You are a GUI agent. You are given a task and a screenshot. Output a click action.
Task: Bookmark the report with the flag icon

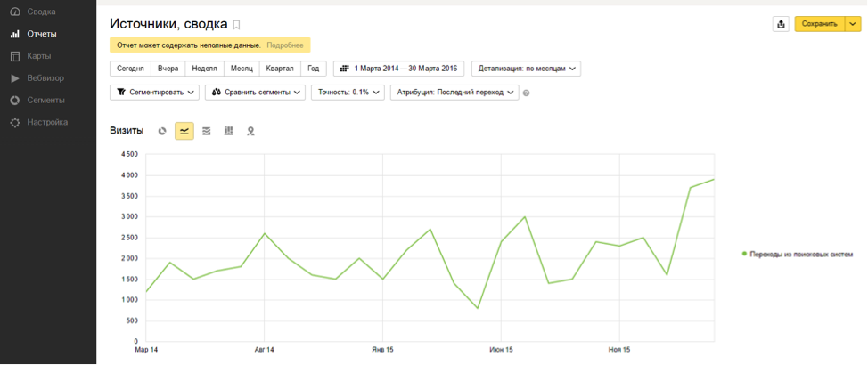(x=236, y=25)
